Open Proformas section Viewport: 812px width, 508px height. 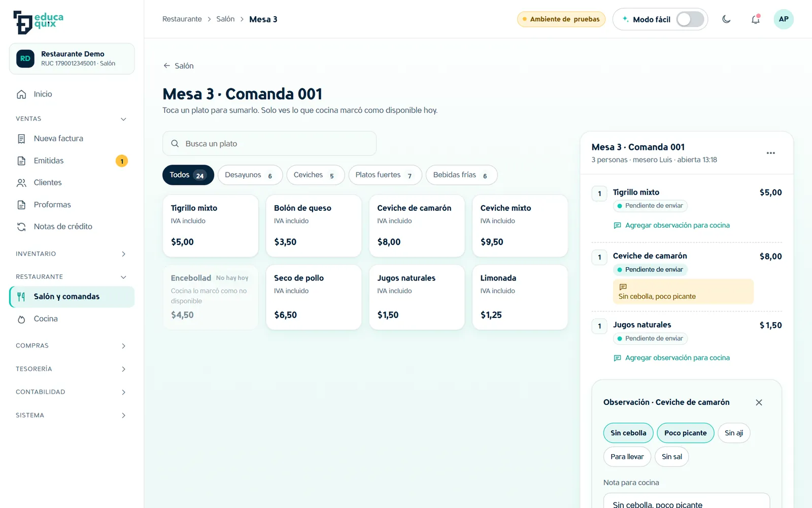(72, 205)
